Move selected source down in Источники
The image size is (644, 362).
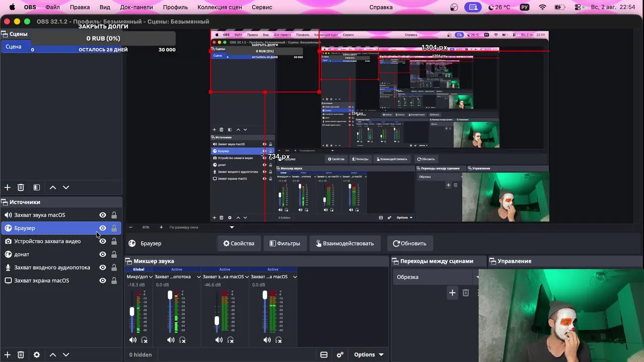coord(66,354)
